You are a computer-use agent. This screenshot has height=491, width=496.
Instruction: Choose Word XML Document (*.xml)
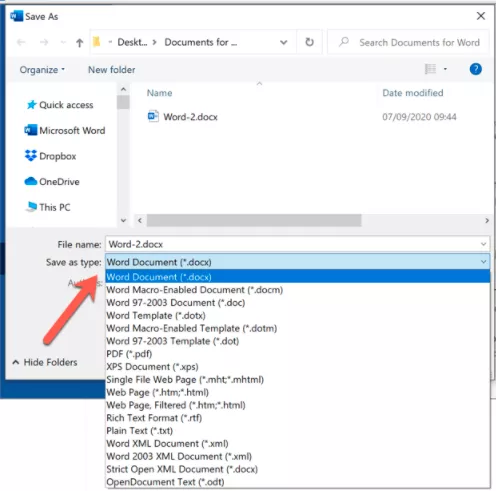pos(298,444)
